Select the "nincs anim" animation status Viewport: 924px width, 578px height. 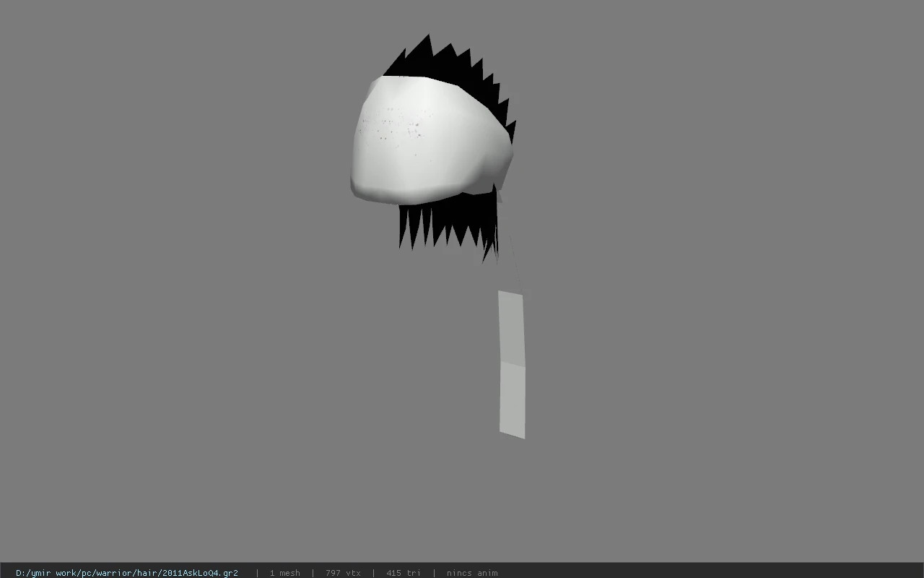click(472, 573)
